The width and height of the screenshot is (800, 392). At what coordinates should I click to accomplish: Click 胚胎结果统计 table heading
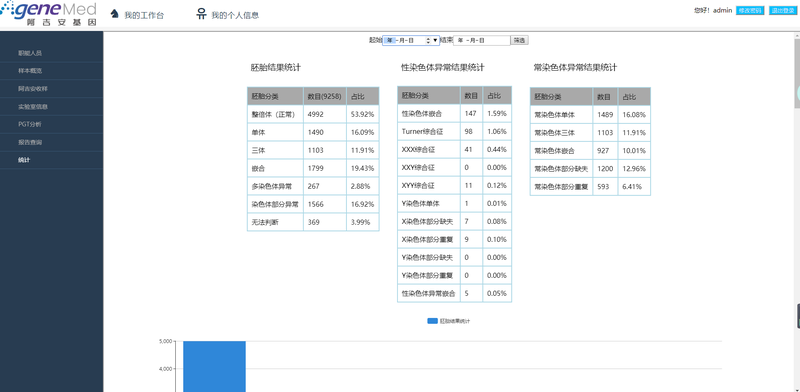(276, 67)
